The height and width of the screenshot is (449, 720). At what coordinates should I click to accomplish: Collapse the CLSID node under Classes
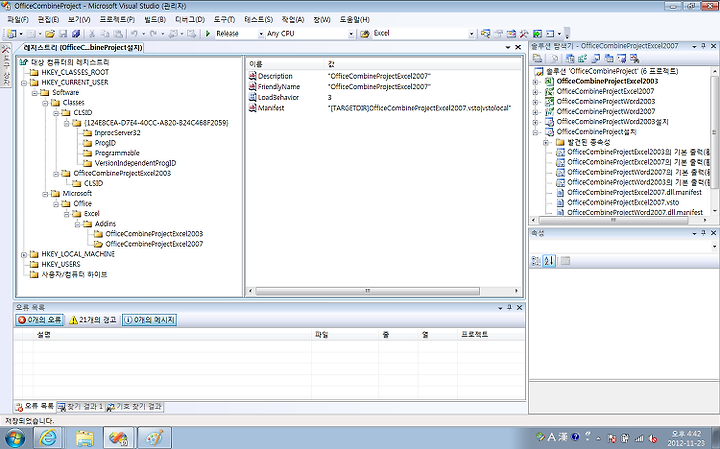coord(56,113)
